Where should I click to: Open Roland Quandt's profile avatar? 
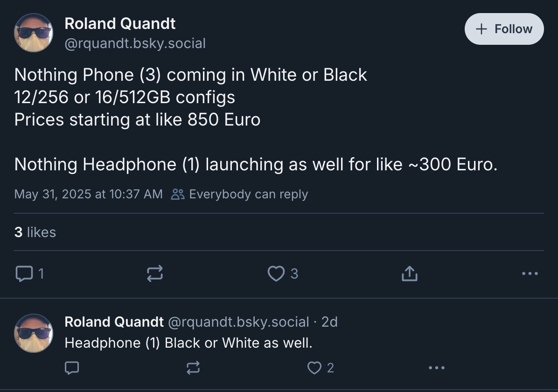coord(33,33)
